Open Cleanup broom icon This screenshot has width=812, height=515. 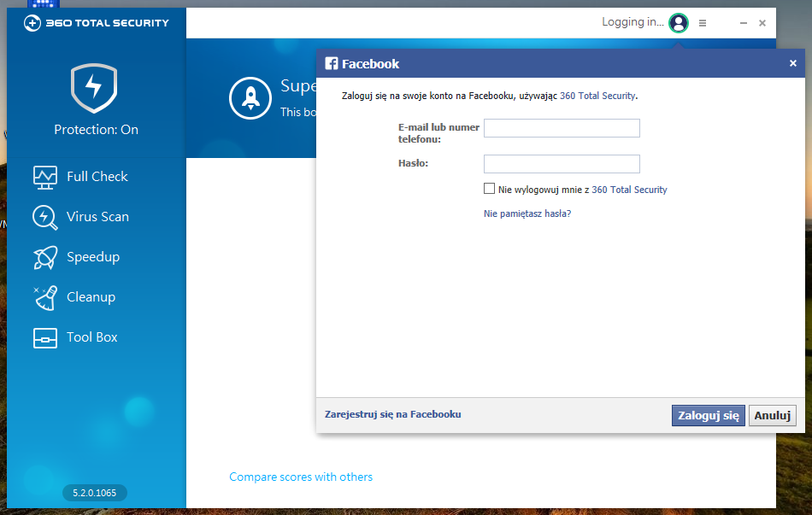(45, 297)
